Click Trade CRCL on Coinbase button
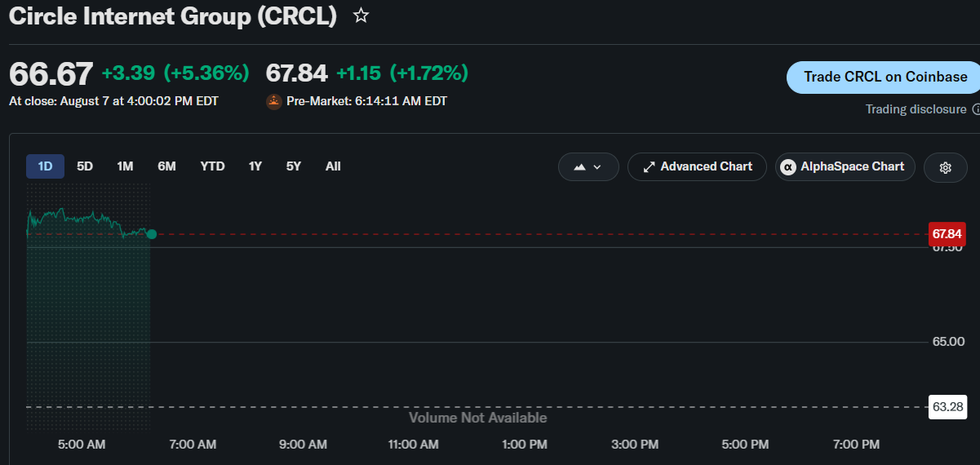980x465 pixels. point(883,77)
